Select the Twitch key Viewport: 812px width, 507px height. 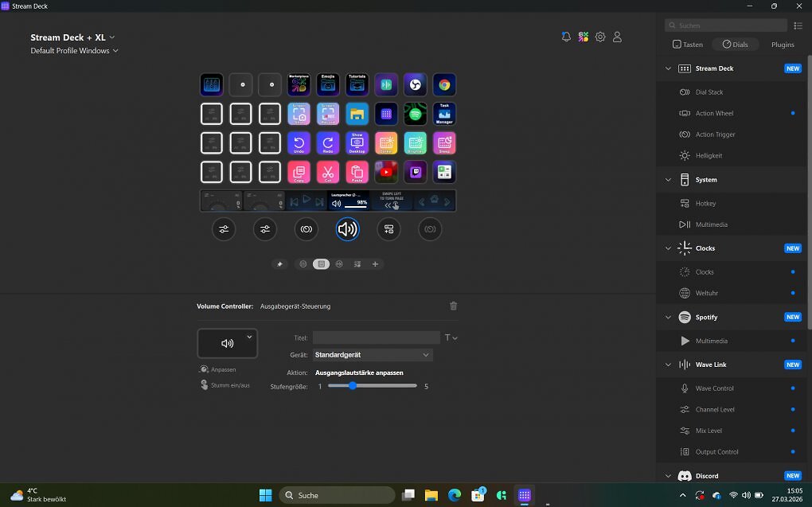point(416,172)
